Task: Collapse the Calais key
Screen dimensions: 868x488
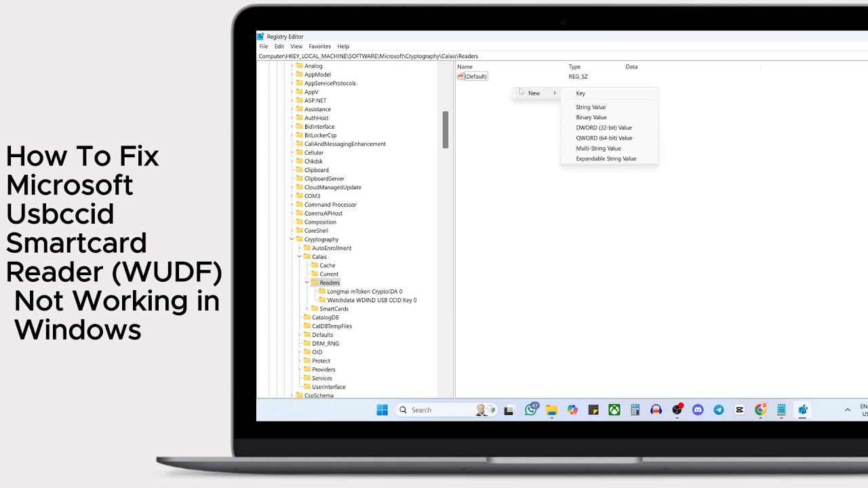Action: tap(299, 257)
